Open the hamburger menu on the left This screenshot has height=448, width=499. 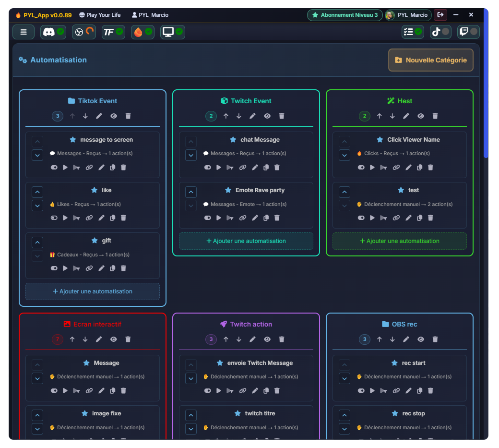tap(23, 32)
